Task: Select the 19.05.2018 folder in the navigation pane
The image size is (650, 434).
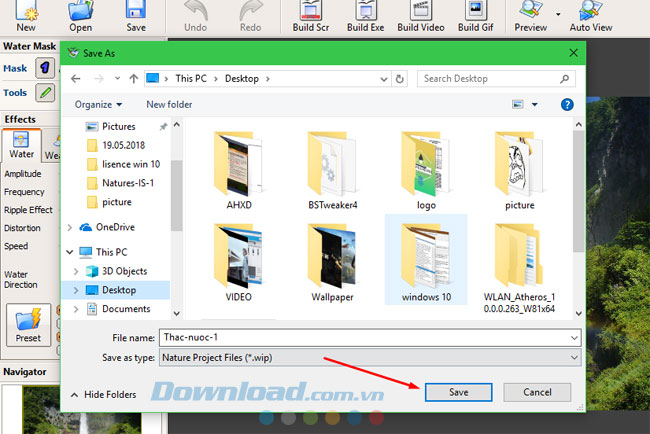Action: tap(124, 145)
